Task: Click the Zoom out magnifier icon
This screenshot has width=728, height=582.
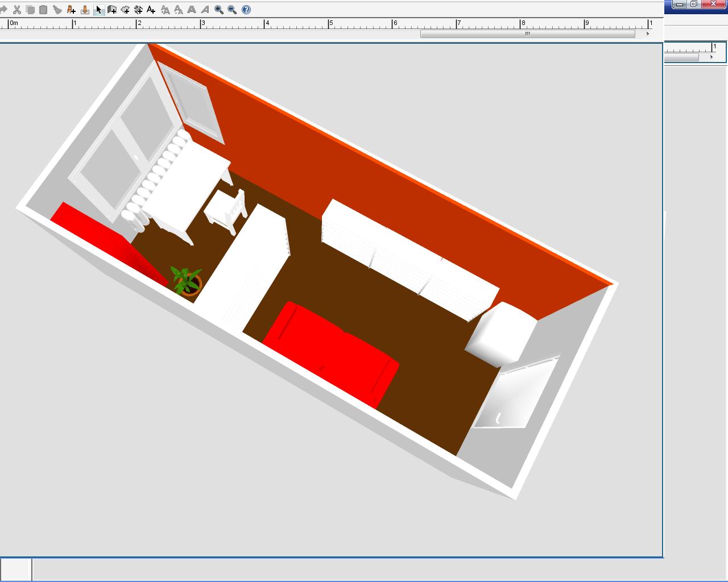Action: [x=232, y=10]
